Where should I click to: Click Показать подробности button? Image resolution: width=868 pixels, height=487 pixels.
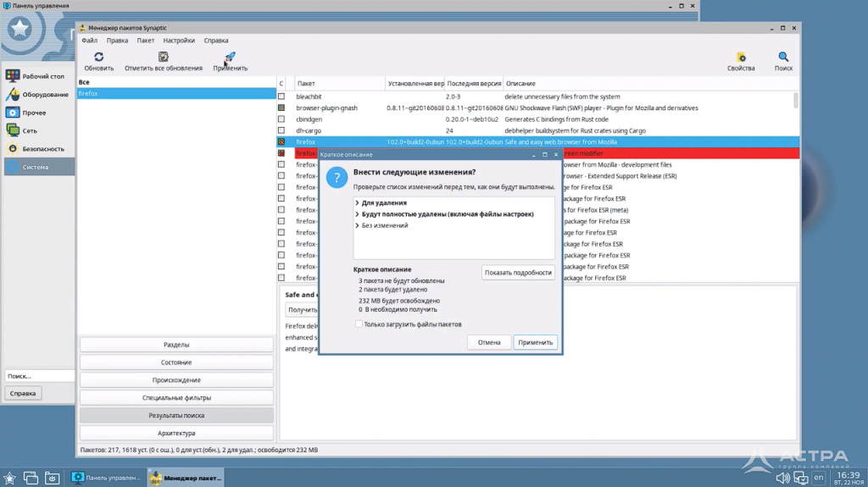pyautogui.click(x=518, y=272)
